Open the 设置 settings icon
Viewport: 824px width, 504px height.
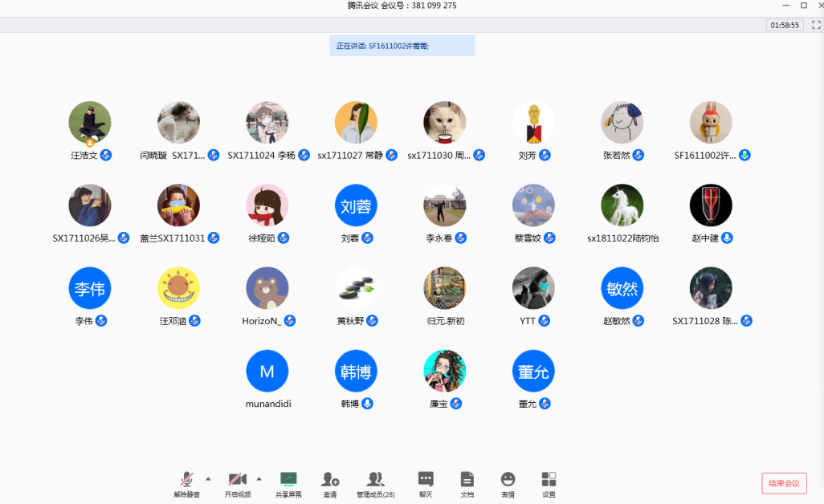click(x=549, y=480)
